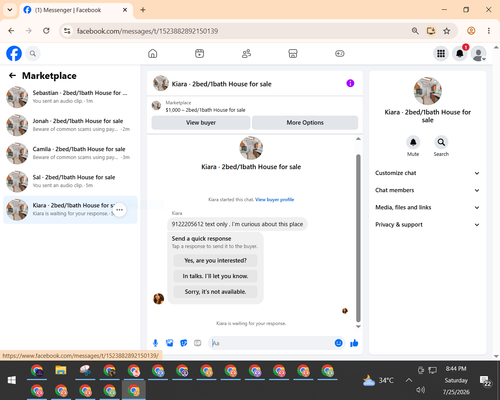Open taskbar notification center icon

pos(485,380)
